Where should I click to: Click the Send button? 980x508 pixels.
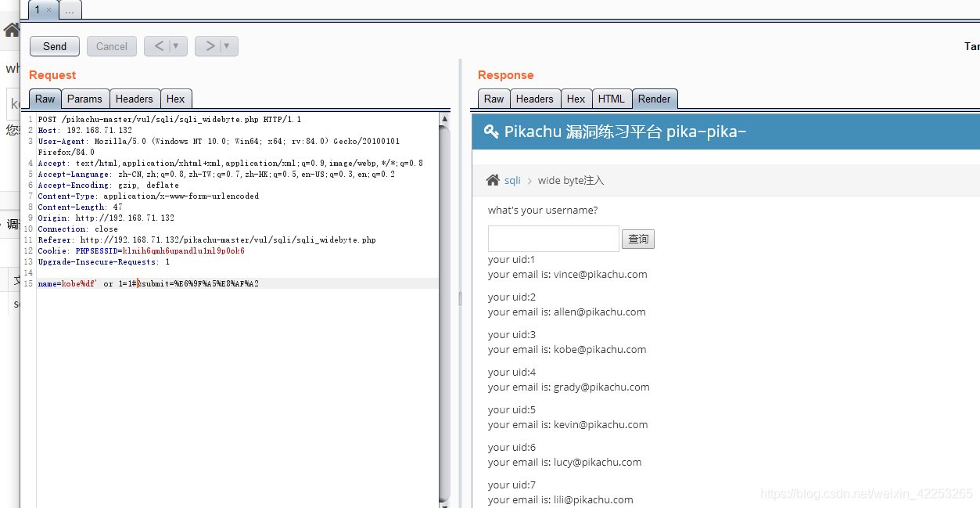point(55,46)
